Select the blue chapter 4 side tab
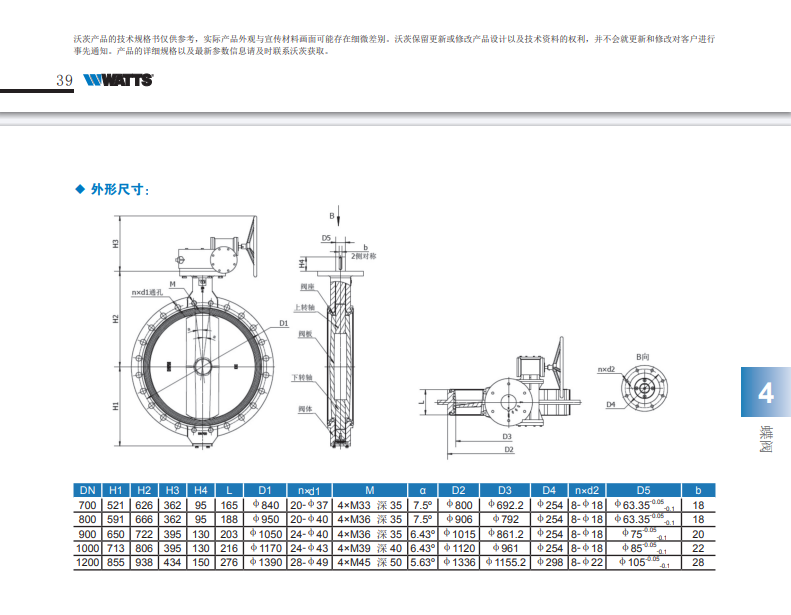 (x=765, y=392)
